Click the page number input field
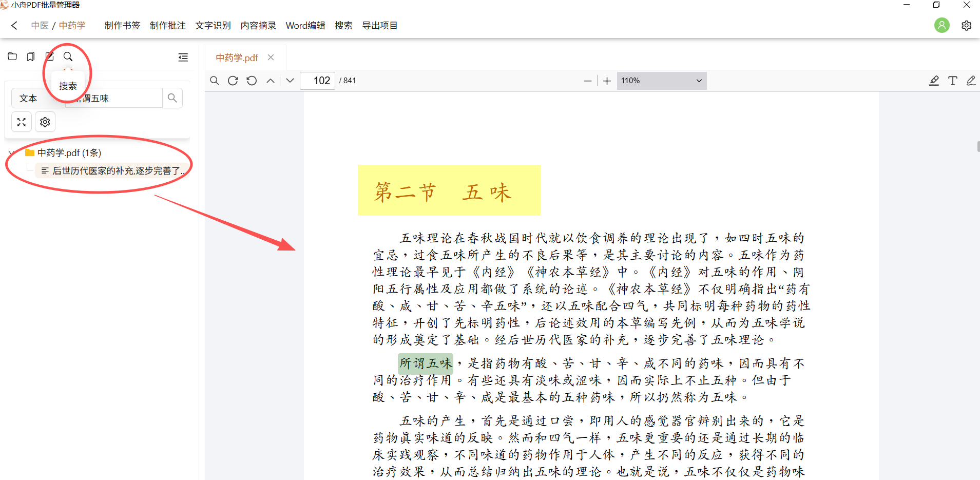 pyautogui.click(x=318, y=81)
